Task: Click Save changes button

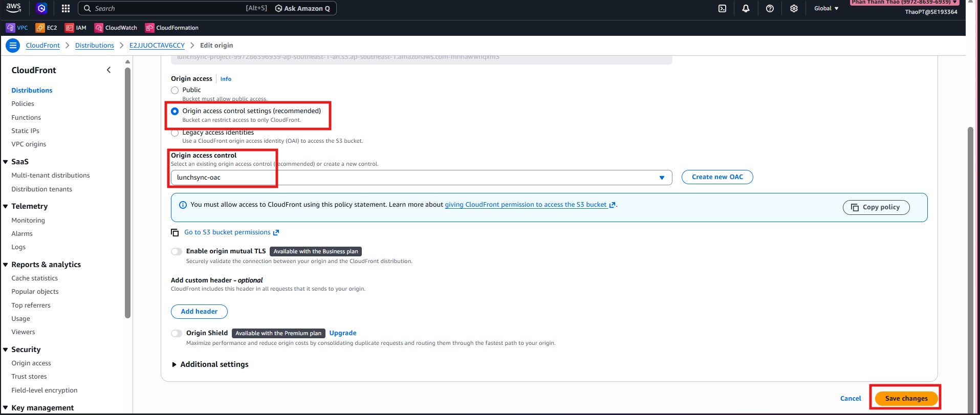Action: click(x=906, y=398)
